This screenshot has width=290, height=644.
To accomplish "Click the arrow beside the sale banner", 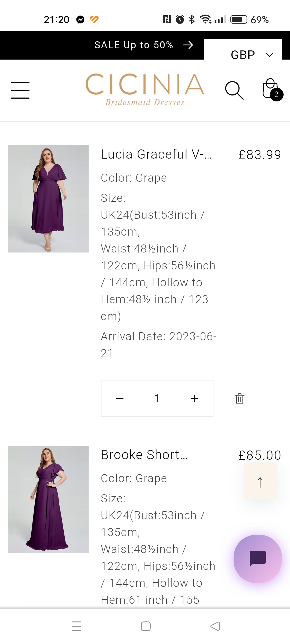I will point(188,45).
